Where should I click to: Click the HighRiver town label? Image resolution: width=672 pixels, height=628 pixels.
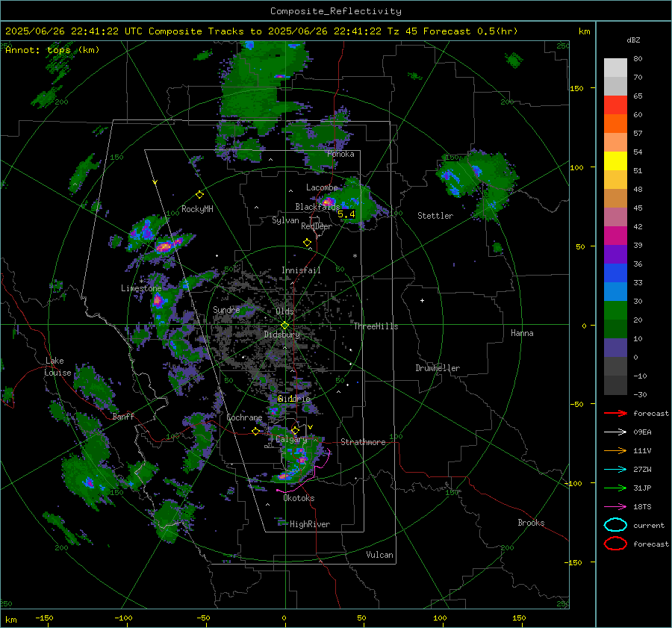[x=310, y=524]
